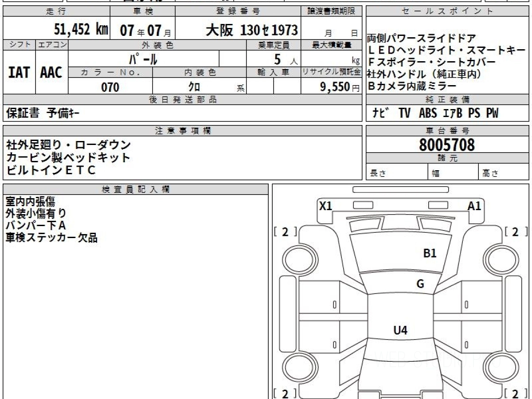Select the Bカメラ内蔵ミラー line

pos(412,86)
